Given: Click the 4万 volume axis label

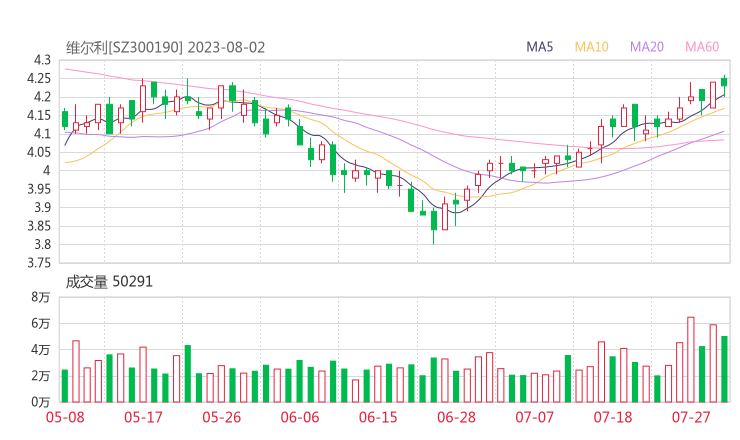Looking at the screenshot, I should [41, 350].
